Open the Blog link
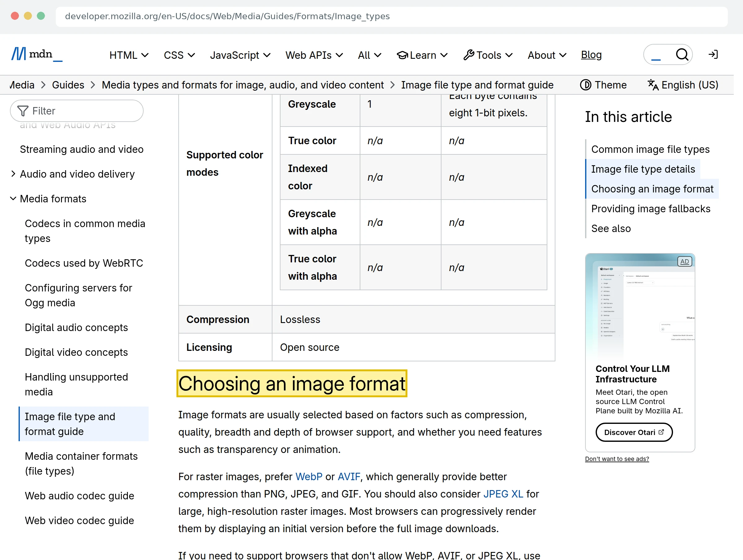Screen dimensions: 743x560 click(591, 55)
